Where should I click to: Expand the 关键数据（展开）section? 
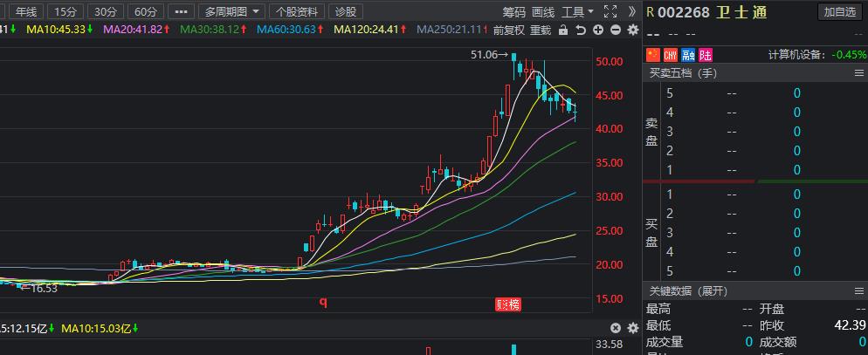pyautogui.click(x=689, y=290)
